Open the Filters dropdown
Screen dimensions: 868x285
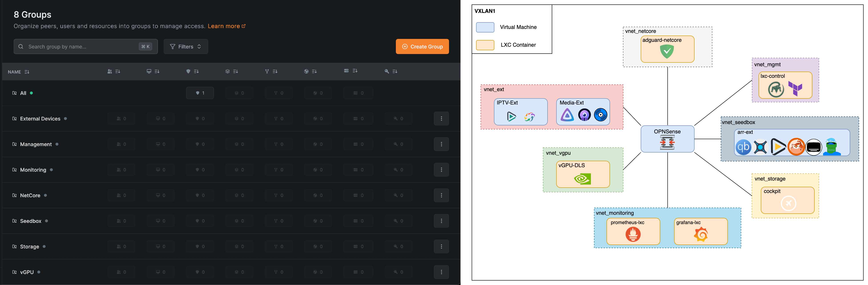click(x=186, y=46)
